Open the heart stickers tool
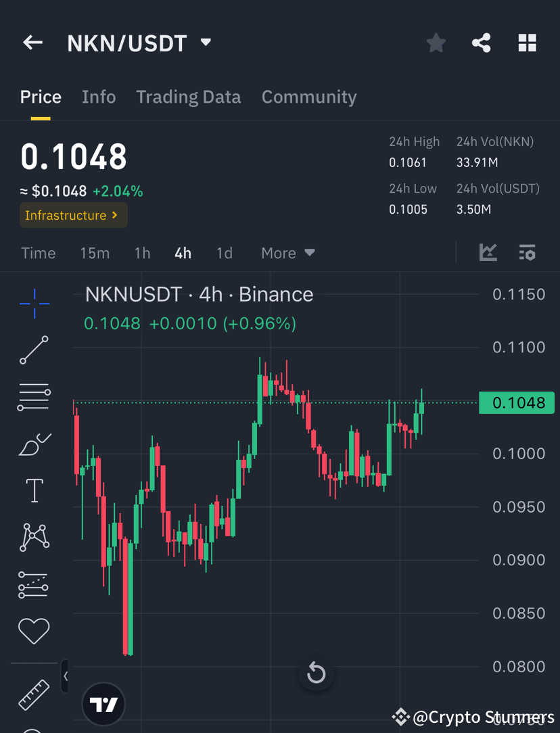Screen dimensions: 560x733 click(x=34, y=630)
